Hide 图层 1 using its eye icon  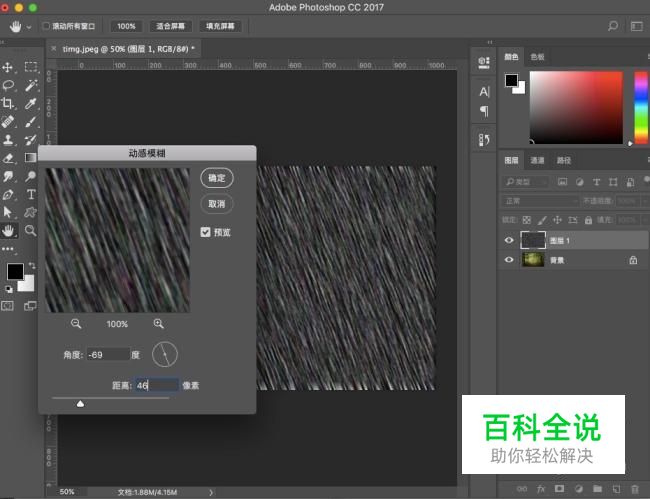[509, 240]
